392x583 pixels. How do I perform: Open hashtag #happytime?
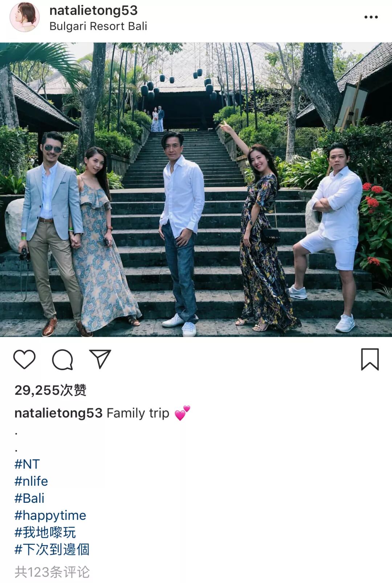point(50,515)
